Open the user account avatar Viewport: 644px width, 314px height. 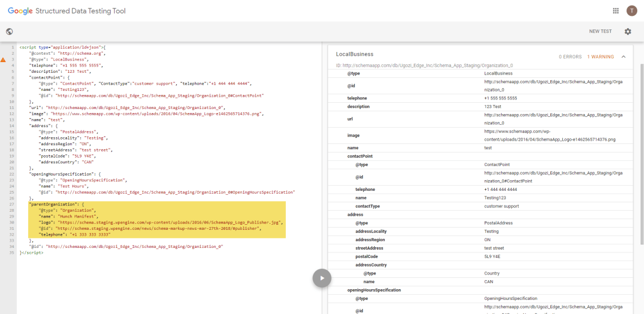632,11
